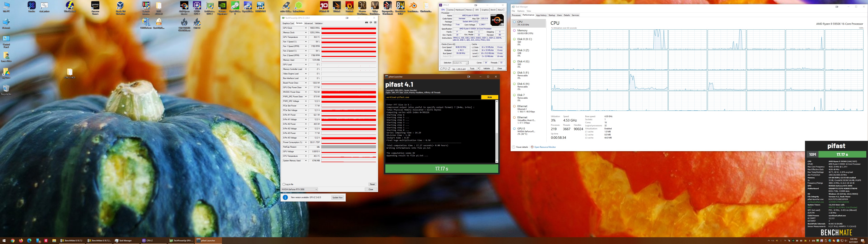Screen dimensions: 868x244
Task: Launch PCMark 10 from the desktop
Action: [324, 7]
